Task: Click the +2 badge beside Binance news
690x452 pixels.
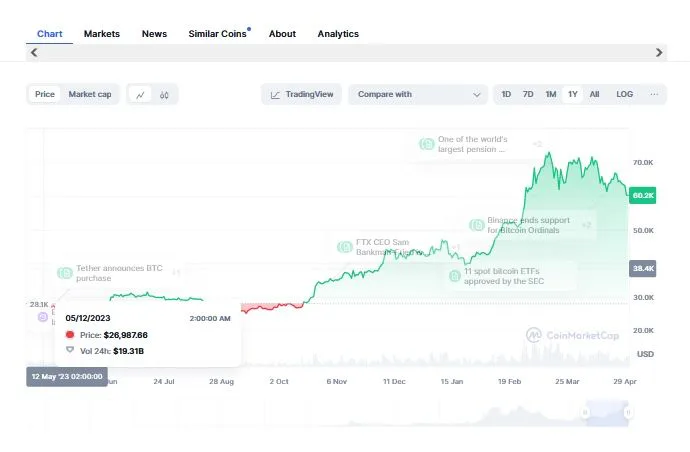Action: [587, 225]
